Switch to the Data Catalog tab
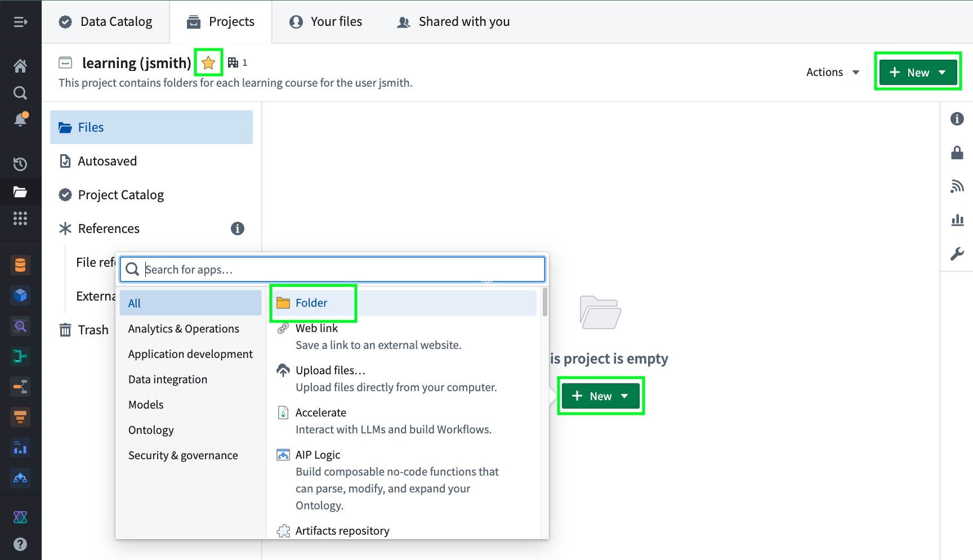This screenshot has height=560, width=973. 105,21
